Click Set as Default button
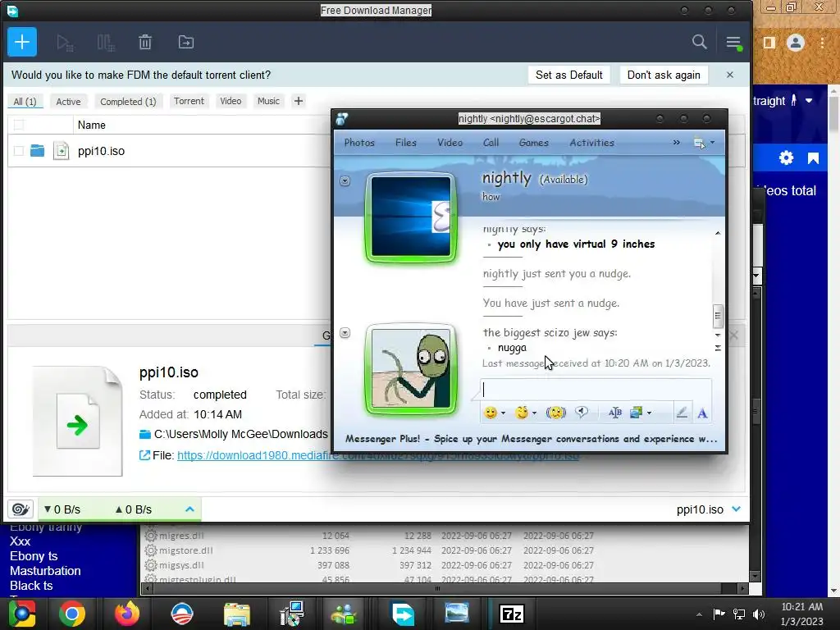 [569, 75]
